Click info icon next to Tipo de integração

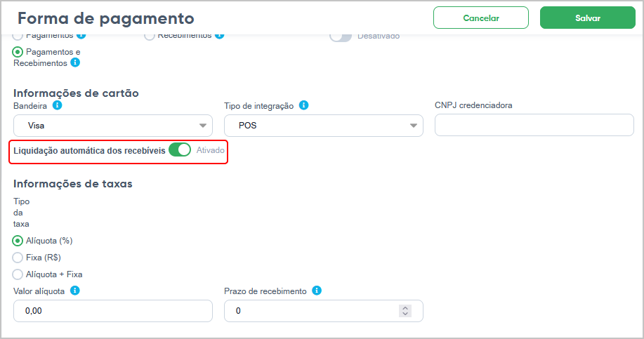303,105
